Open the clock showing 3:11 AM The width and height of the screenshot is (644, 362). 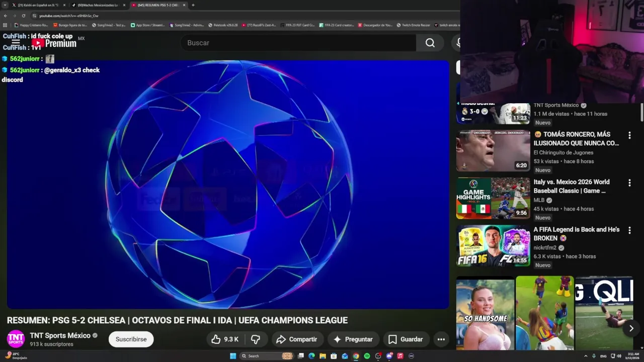[633, 356]
